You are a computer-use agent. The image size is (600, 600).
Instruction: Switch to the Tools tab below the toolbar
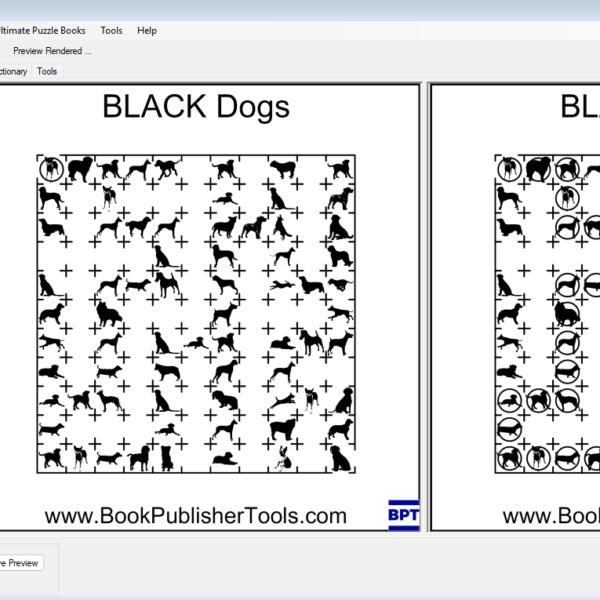coord(47,71)
